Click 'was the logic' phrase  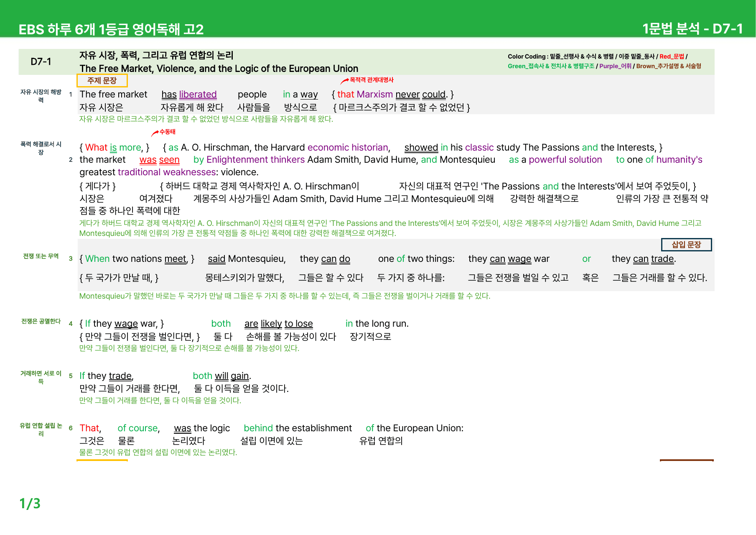pyautogui.click(x=202, y=428)
